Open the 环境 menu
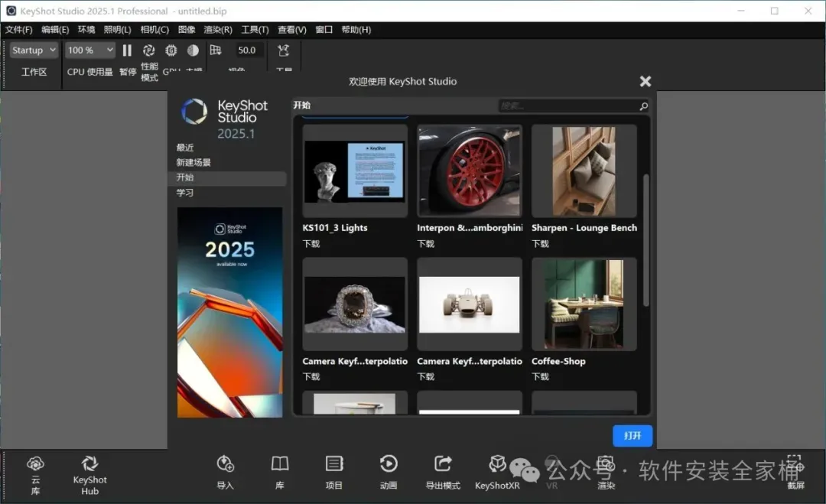Screen dimensions: 826x504 [x=86, y=30]
